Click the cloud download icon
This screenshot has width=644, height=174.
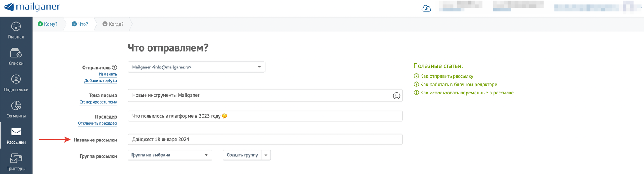click(426, 8)
